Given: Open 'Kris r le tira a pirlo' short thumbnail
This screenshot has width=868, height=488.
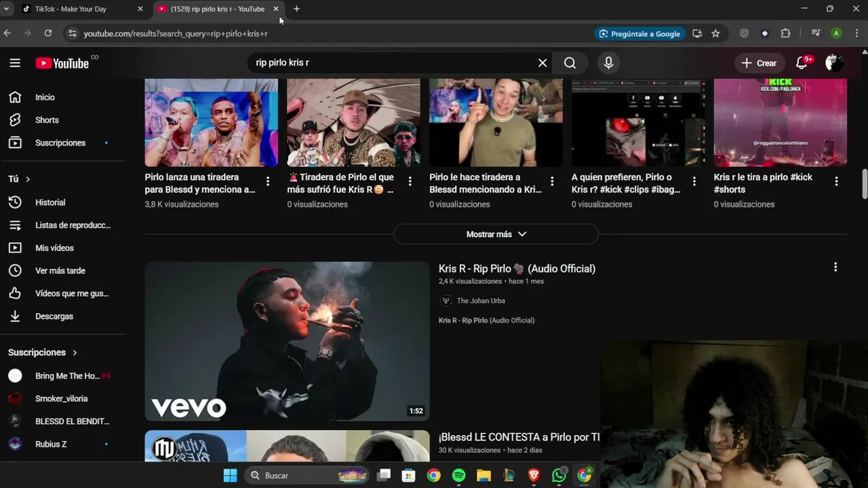Looking at the screenshot, I should pyautogui.click(x=781, y=123).
